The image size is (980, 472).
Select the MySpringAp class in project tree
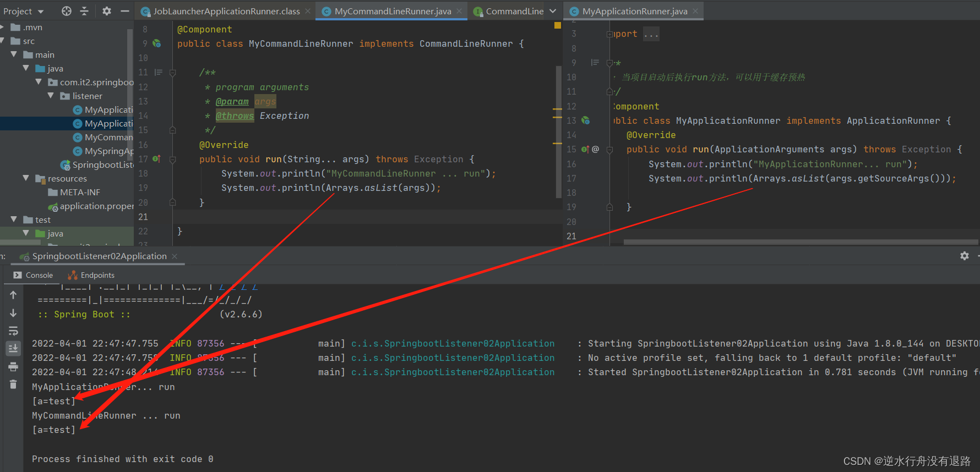(x=103, y=151)
